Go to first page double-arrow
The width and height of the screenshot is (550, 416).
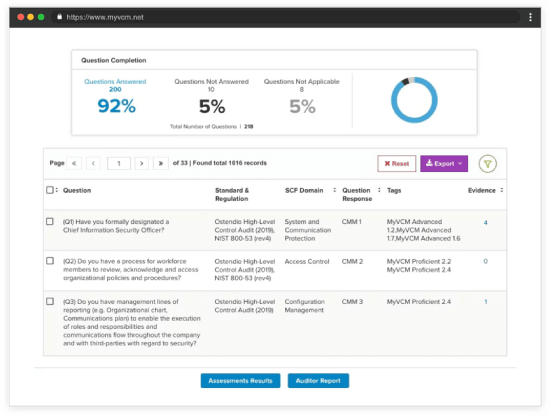[74, 163]
